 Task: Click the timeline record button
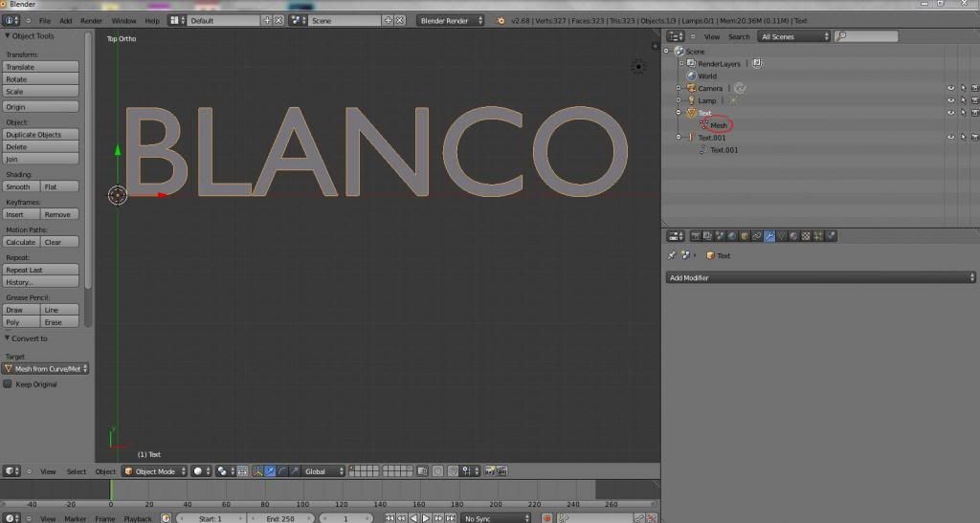pos(547,518)
